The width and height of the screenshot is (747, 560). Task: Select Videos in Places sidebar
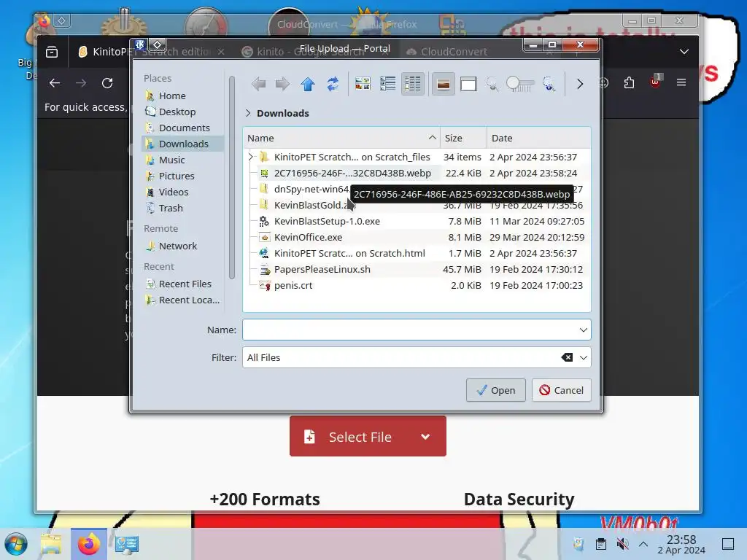tap(182, 192)
